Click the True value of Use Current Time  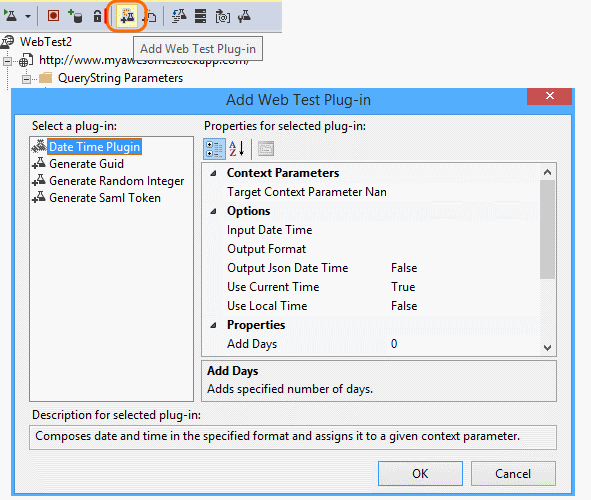point(403,287)
